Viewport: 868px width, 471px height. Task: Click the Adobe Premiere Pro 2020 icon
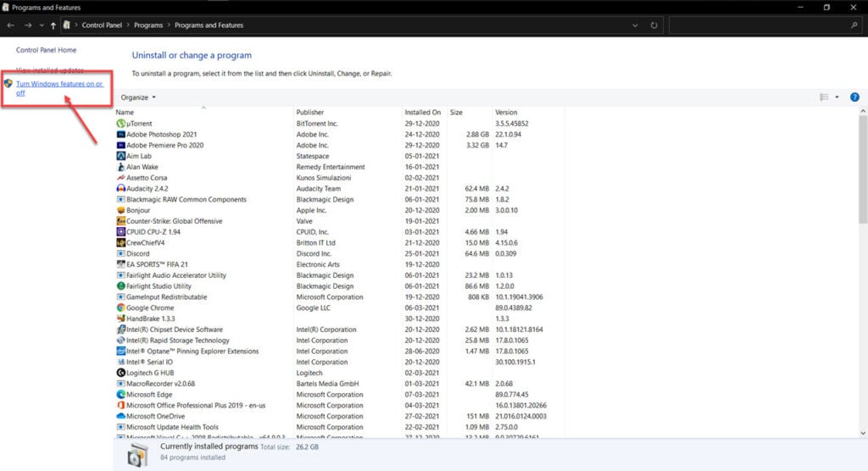click(x=120, y=145)
